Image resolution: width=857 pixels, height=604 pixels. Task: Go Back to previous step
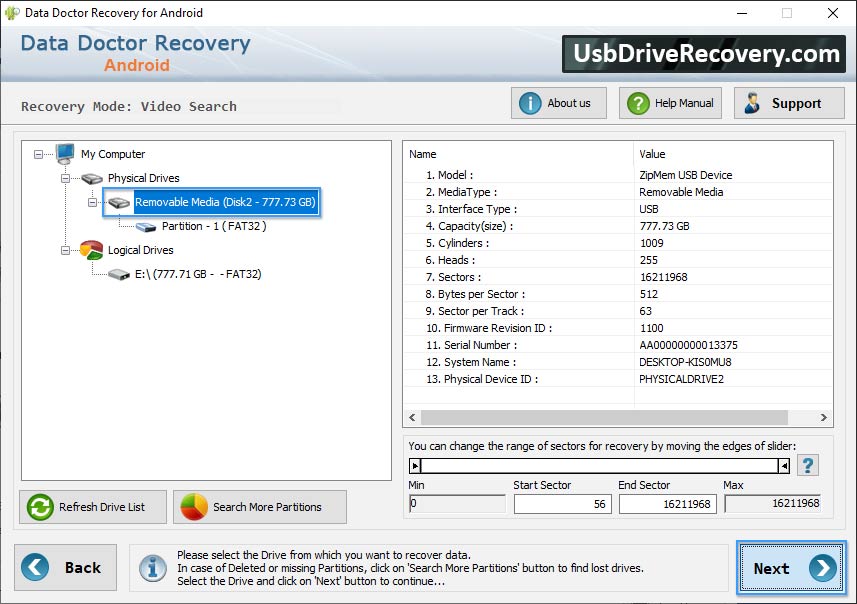point(66,567)
